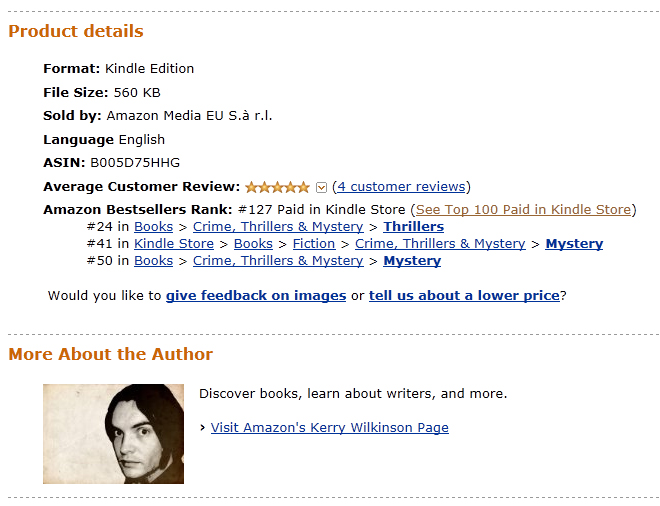Image resolution: width=660 pixels, height=506 pixels.
Task: Click Books in the #50 rank row
Action: 153,261
